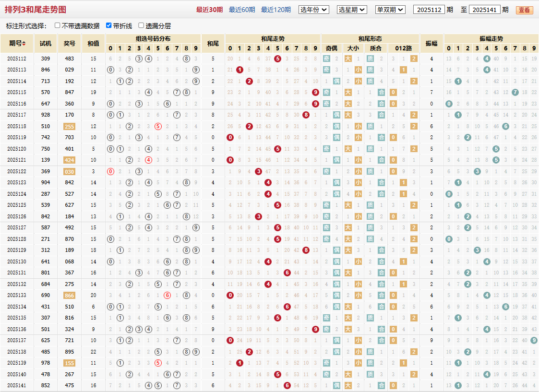Click the 和尾走势 header
Image resolution: width=539 pixels, height=392 pixels.
[273, 39]
